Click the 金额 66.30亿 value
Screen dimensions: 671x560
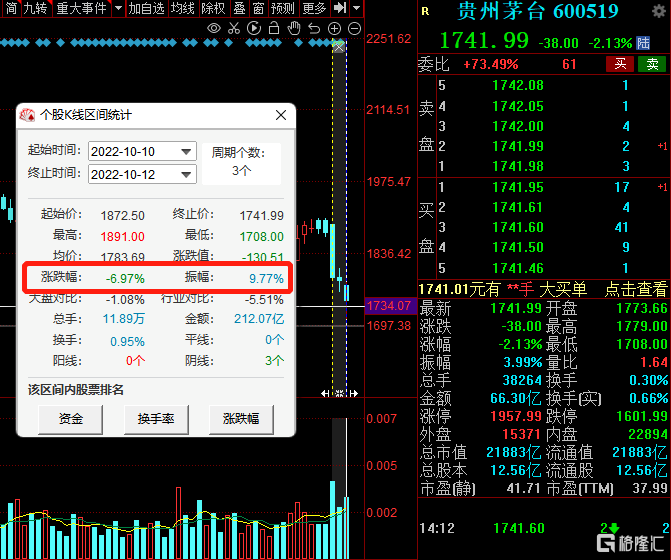click(516, 398)
